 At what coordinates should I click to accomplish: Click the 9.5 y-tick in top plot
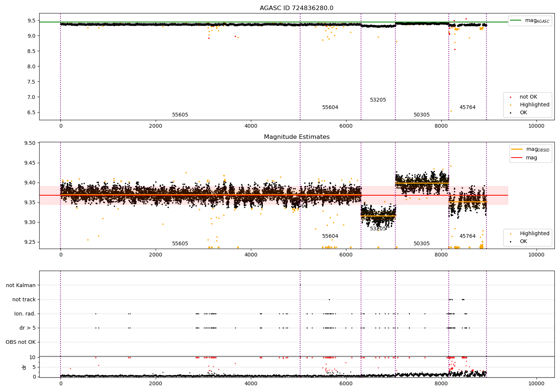point(31,21)
